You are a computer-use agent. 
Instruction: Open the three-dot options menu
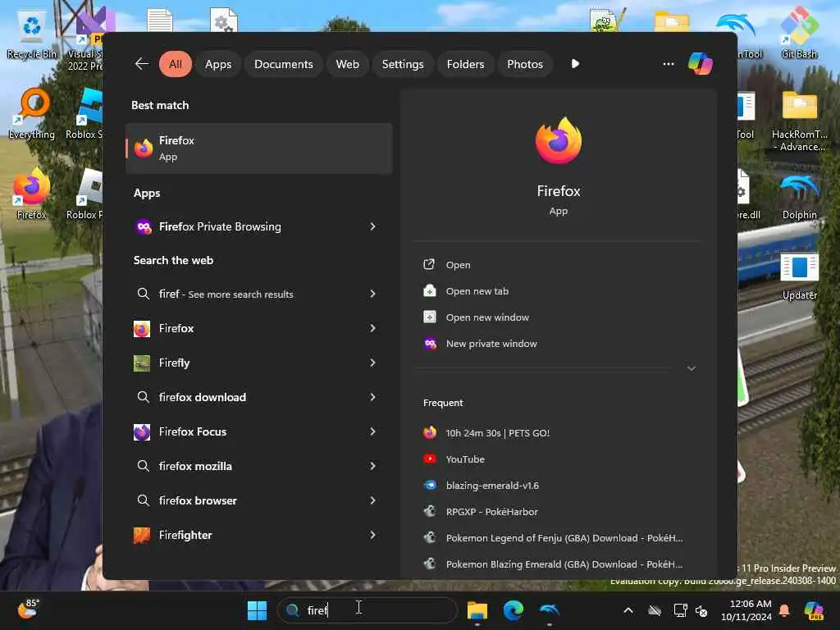[668, 64]
